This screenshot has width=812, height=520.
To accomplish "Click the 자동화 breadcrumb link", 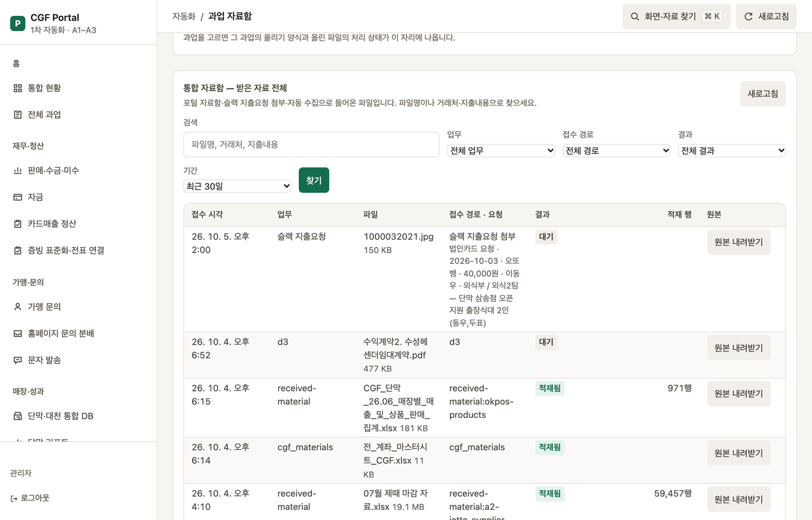I will pyautogui.click(x=184, y=16).
